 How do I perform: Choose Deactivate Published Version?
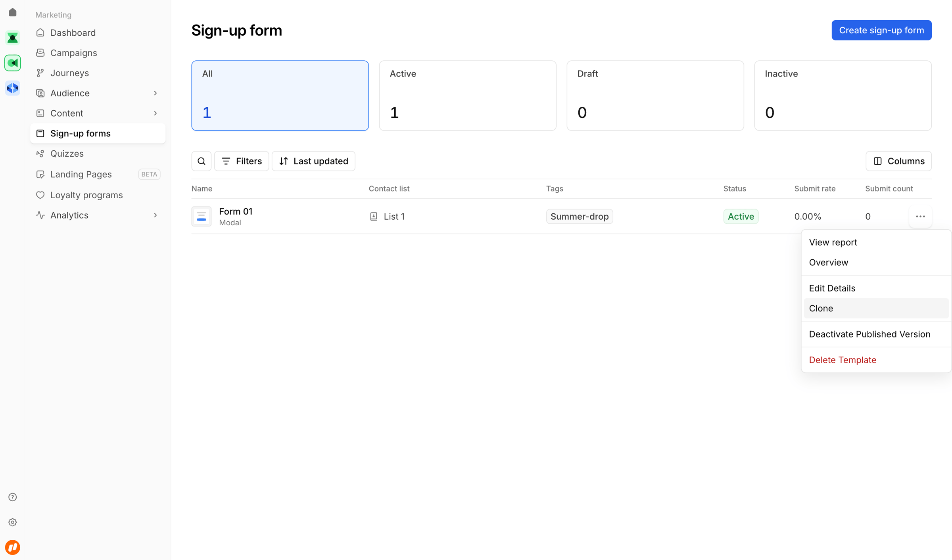point(876,334)
